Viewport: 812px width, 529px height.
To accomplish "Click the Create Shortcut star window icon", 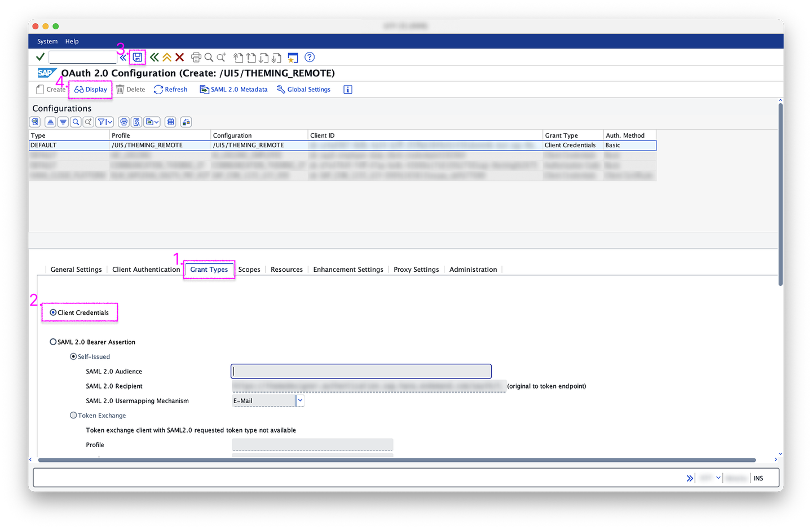I will point(293,58).
